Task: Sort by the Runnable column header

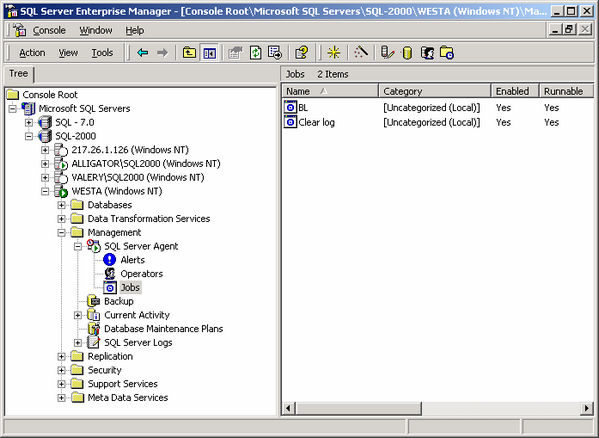Action: click(x=566, y=91)
